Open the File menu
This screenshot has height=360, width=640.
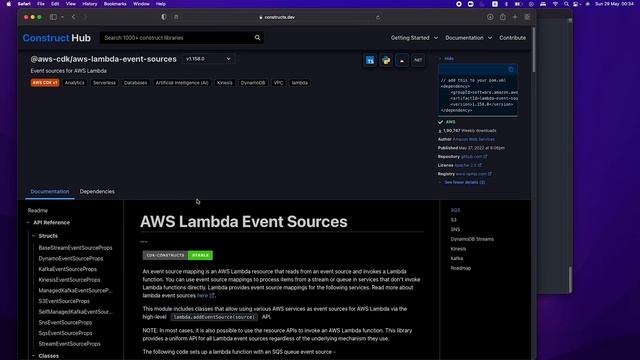[x=41, y=4]
